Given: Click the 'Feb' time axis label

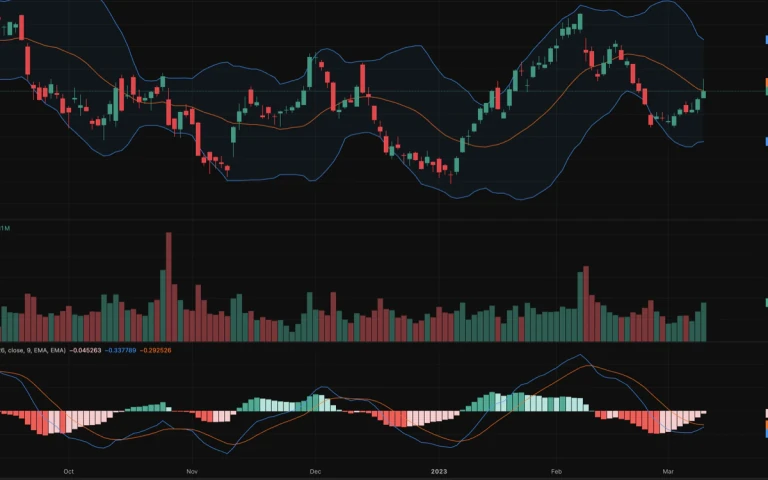Looking at the screenshot, I should 556,472.
